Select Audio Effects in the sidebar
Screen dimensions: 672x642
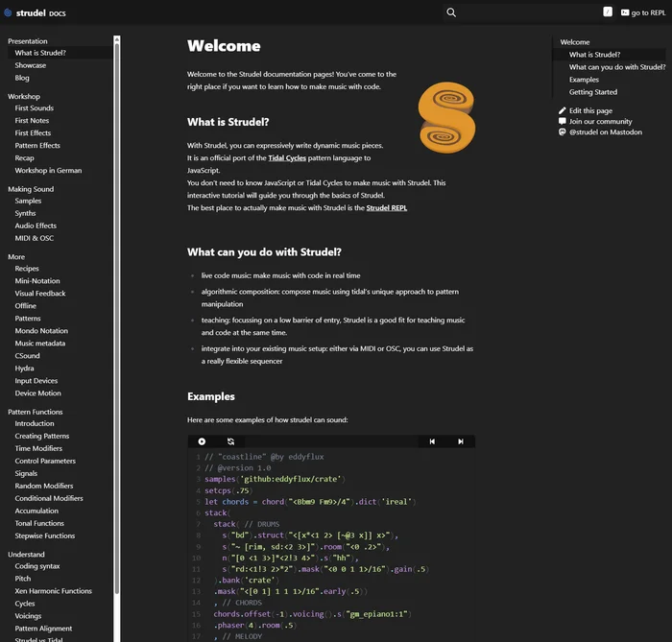[36, 226]
